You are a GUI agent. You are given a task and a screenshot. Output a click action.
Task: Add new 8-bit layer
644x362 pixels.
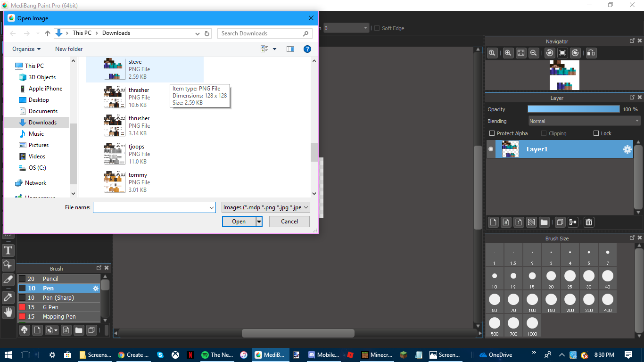tap(506, 222)
